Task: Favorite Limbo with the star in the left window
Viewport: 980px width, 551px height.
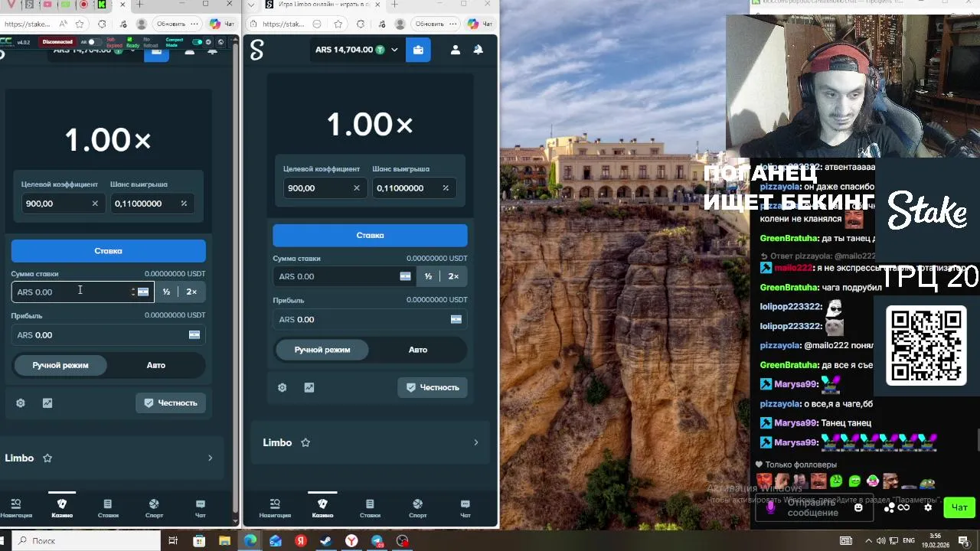Action: (x=47, y=458)
